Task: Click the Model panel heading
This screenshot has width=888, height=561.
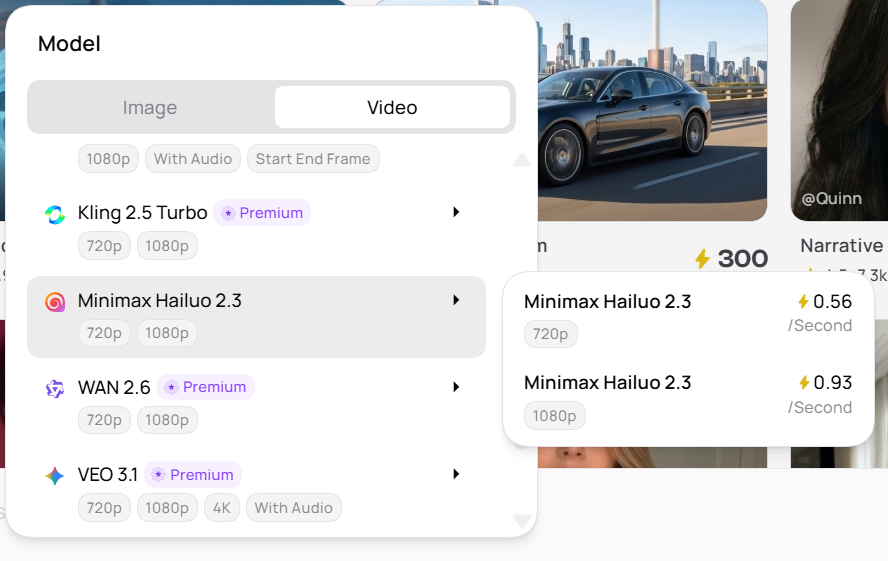Action: [x=69, y=44]
